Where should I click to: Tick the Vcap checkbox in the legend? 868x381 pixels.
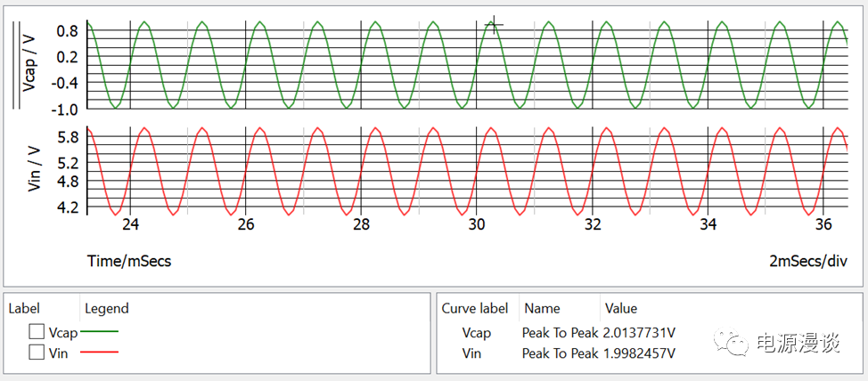(x=37, y=332)
